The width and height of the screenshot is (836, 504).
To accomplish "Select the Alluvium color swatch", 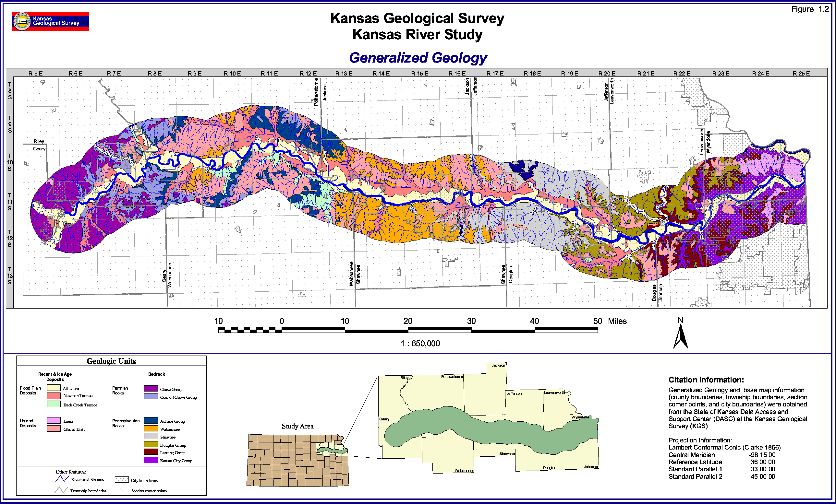I will tap(54, 388).
